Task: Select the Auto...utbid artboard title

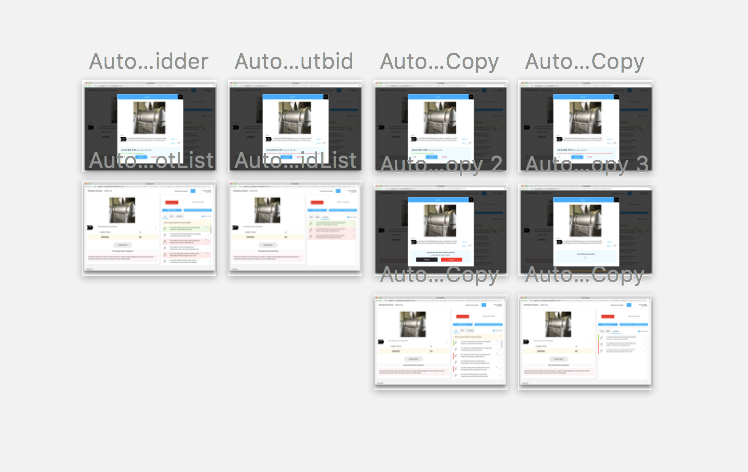Action: 294,62
